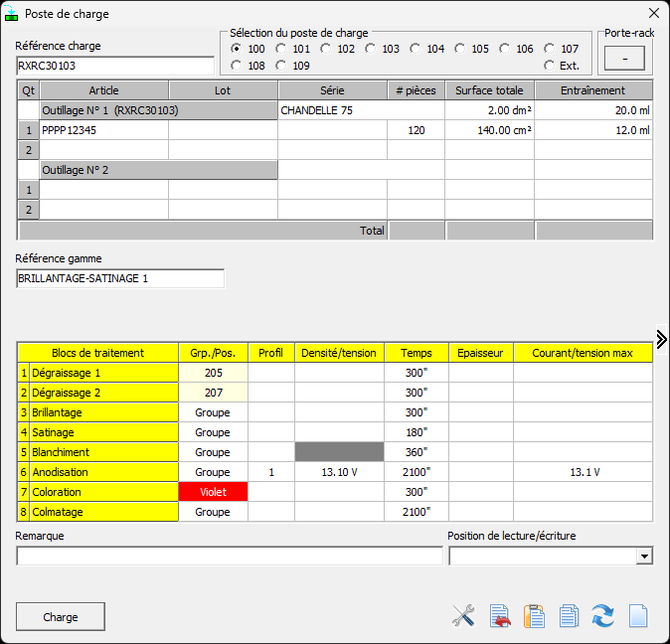Image resolution: width=670 pixels, height=644 pixels.
Task: Click the clipboard paste icon
Action: coord(535,616)
